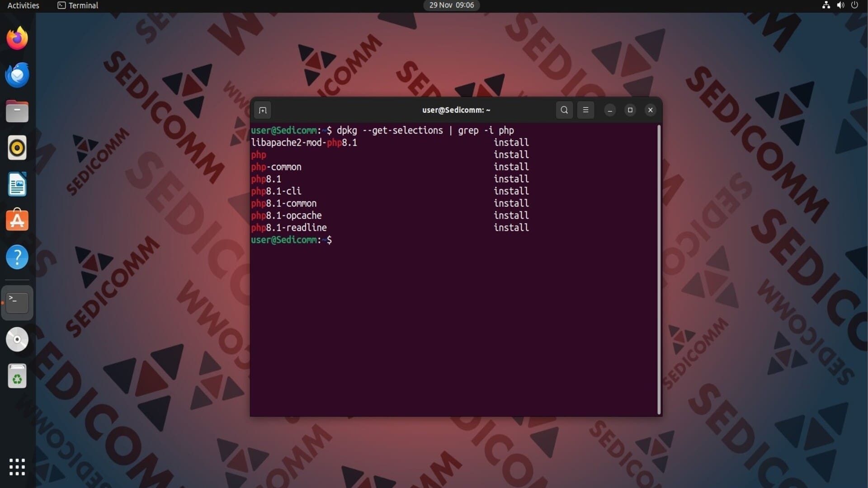Open the terminal hamburger menu
The height and width of the screenshot is (488, 868).
585,110
